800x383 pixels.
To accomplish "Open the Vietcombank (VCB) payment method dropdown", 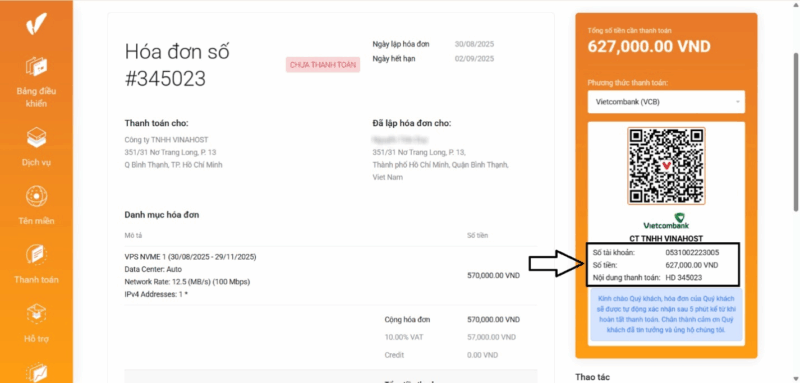I will tap(666, 101).
